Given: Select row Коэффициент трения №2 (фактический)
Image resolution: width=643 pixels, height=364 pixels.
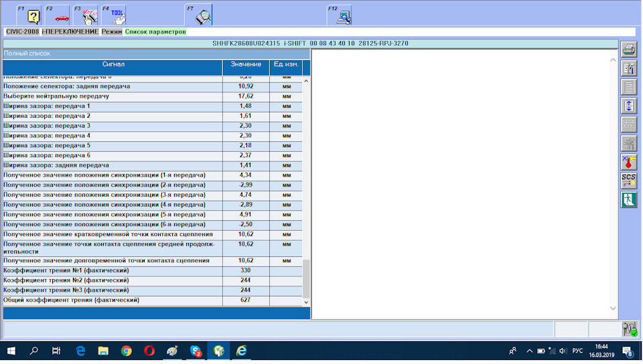Looking at the screenshot, I should 153,280.
